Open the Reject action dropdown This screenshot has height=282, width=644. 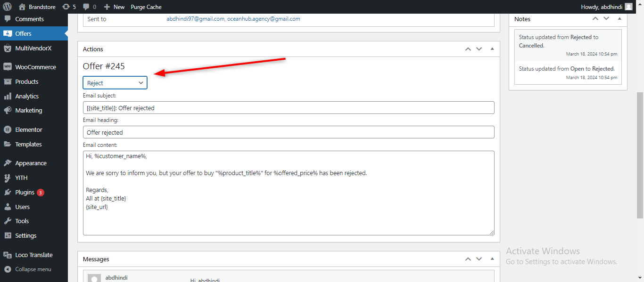pos(115,83)
